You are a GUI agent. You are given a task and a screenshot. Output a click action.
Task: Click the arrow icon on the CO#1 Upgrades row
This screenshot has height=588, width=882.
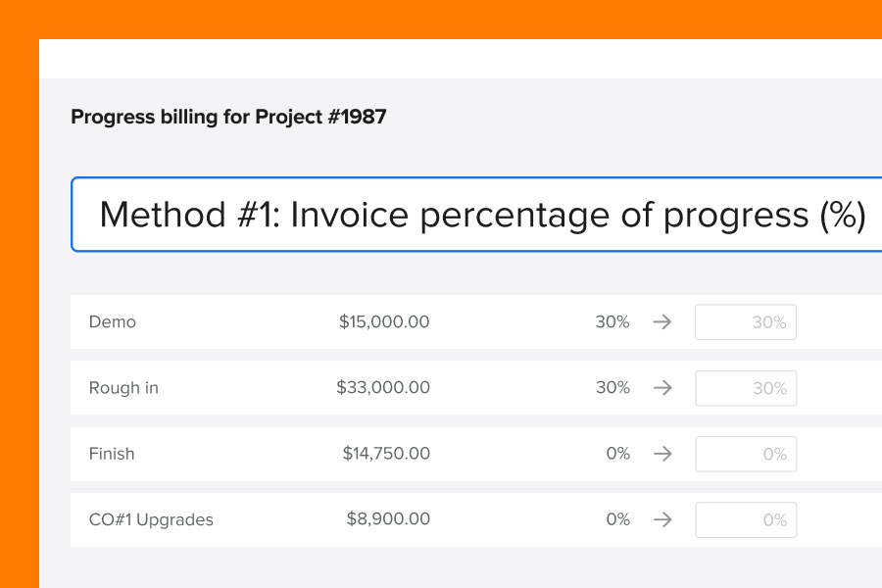663,519
